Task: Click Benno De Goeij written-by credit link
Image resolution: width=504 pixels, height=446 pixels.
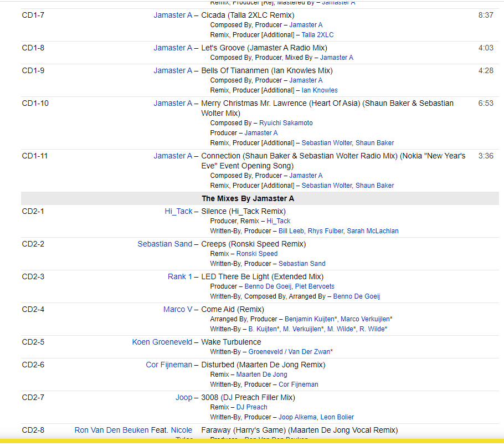Action: point(357,296)
